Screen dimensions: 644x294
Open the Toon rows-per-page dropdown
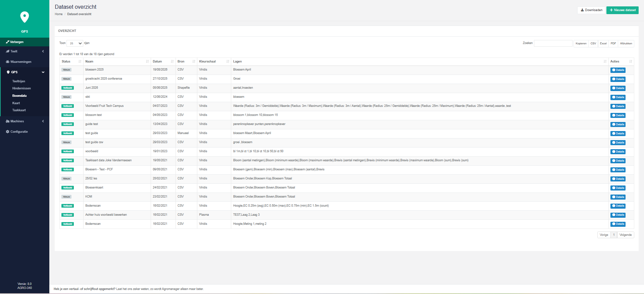tap(75, 43)
